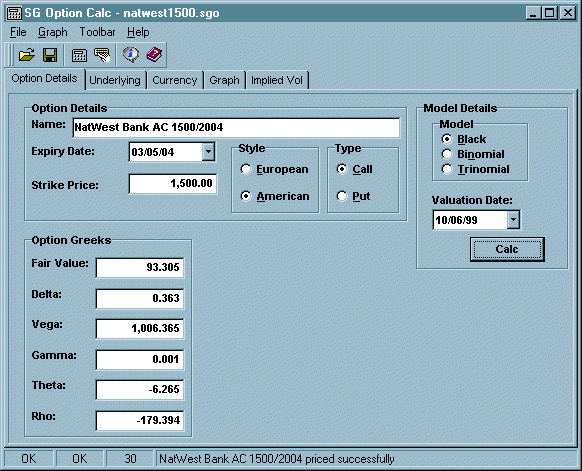Close the SG Option Calc window
The height and width of the screenshot is (471, 582).
[568, 13]
